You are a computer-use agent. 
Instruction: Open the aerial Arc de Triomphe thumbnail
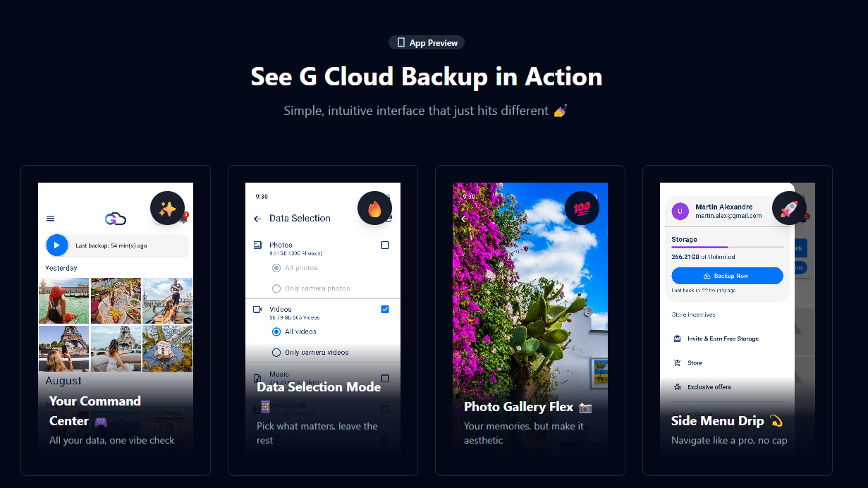click(x=168, y=348)
